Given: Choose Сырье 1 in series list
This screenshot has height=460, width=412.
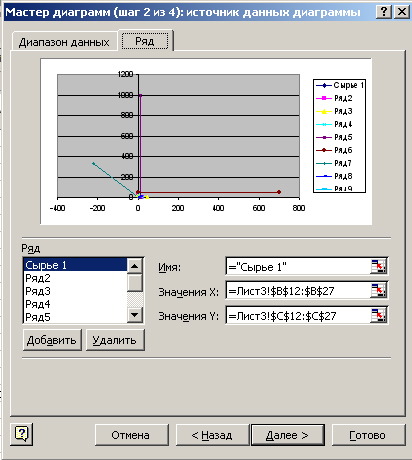Looking at the screenshot, I should [x=75, y=265].
